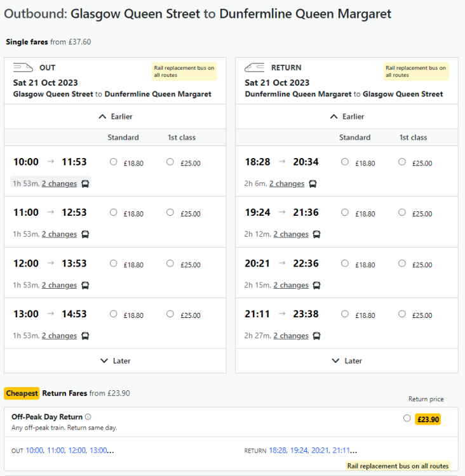Show later outbound trains
The width and height of the screenshot is (465, 476).
tap(115, 360)
